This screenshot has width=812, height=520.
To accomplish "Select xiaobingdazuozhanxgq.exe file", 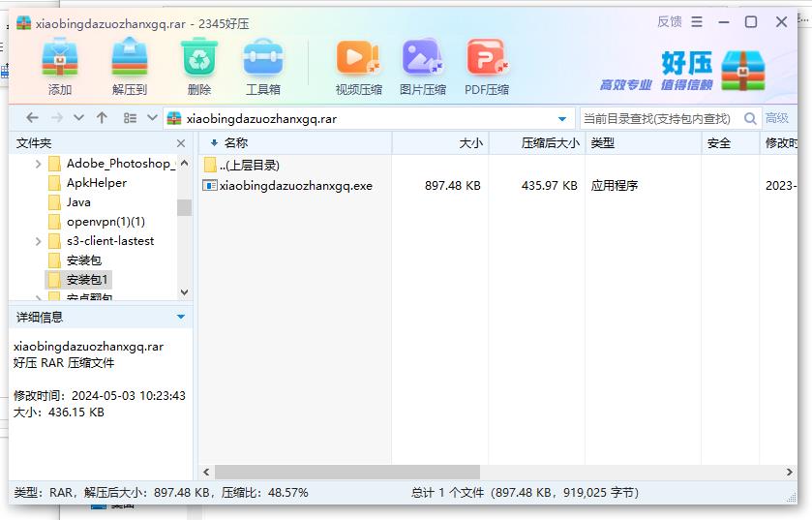I will (296, 185).
